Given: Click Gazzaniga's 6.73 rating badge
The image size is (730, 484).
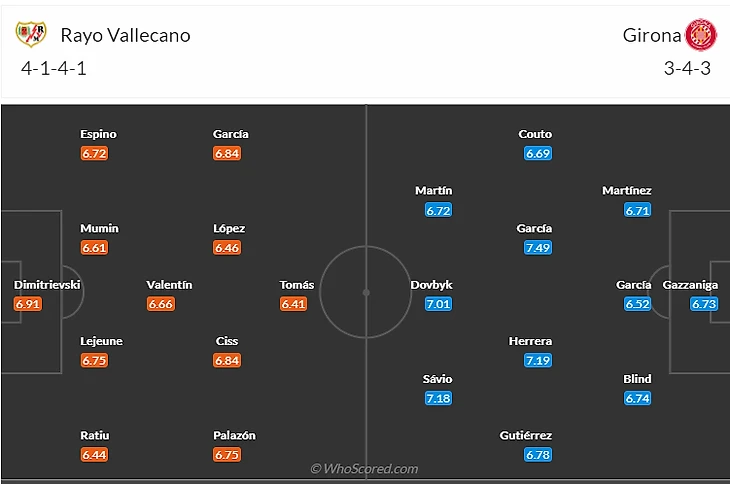Looking at the screenshot, I should pos(704,304).
